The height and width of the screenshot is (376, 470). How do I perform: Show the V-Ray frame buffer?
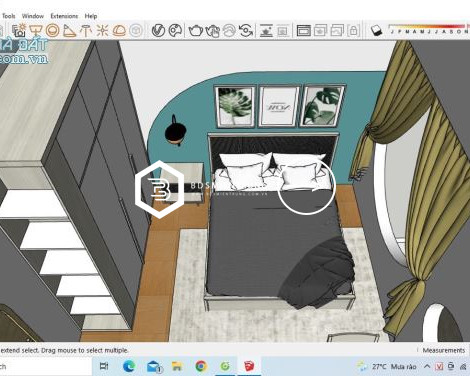(x=303, y=31)
